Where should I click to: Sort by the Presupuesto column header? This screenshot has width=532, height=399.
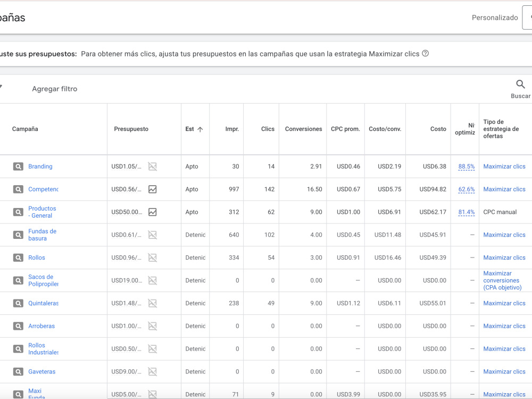pyautogui.click(x=131, y=129)
